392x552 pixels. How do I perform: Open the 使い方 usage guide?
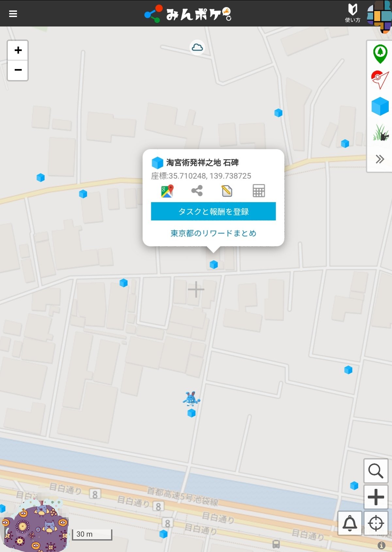coord(352,13)
